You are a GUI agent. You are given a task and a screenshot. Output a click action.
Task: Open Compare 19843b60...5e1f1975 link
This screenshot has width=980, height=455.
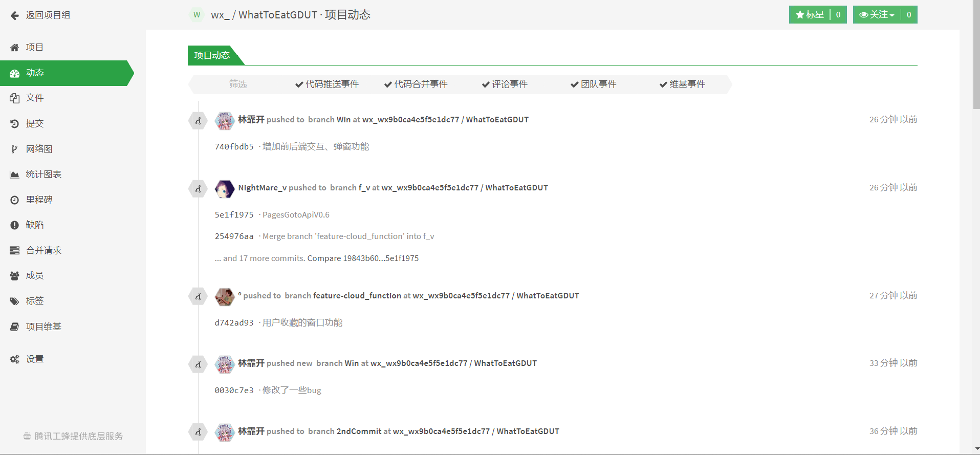pos(363,258)
